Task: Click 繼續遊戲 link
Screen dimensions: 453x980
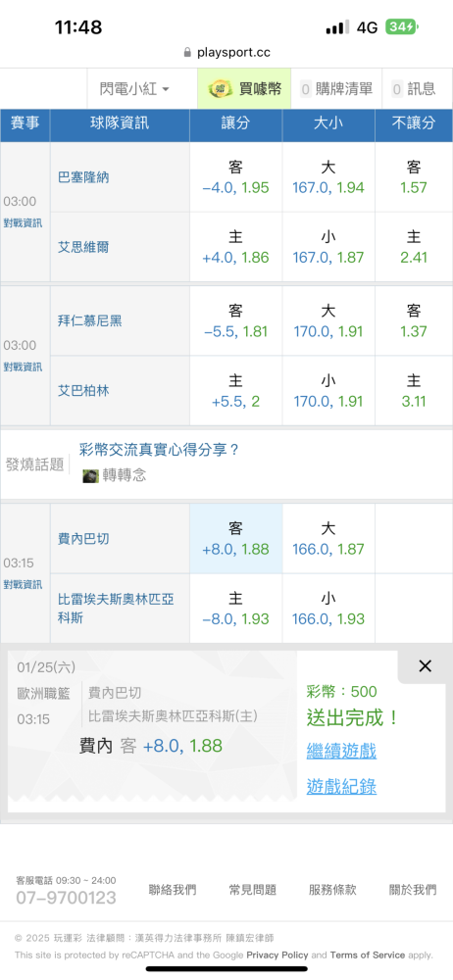Action: (341, 751)
